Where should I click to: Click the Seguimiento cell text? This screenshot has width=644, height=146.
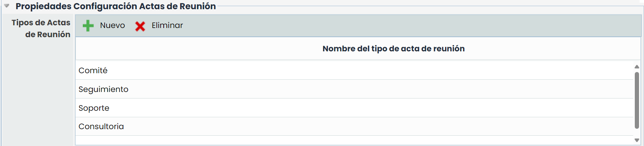point(103,89)
